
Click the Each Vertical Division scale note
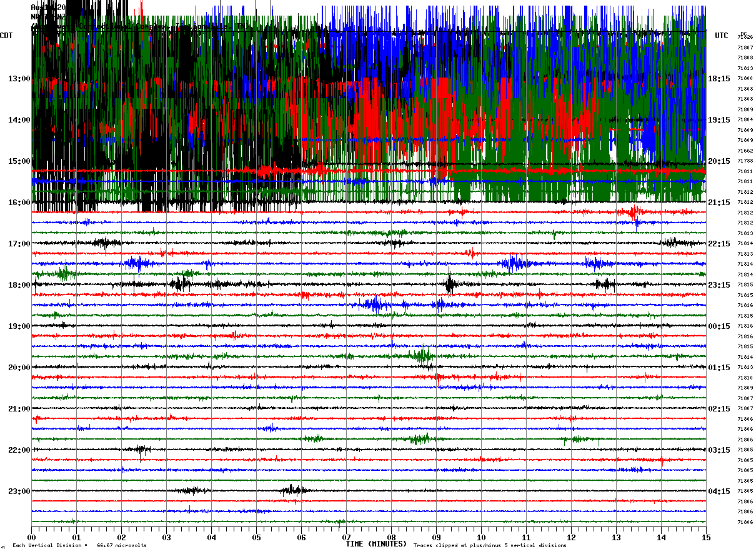coord(79,546)
